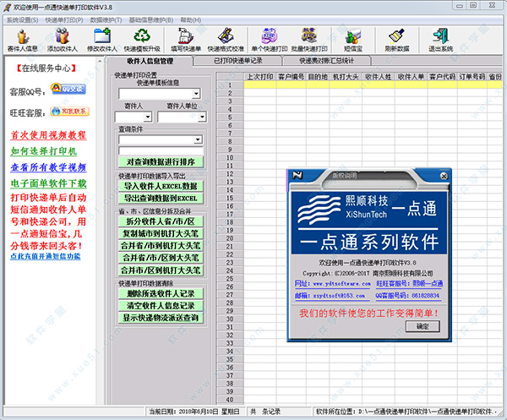Expand the 寄件人 dropdown
The height and width of the screenshot is (420, 507).
pos(147,117)
